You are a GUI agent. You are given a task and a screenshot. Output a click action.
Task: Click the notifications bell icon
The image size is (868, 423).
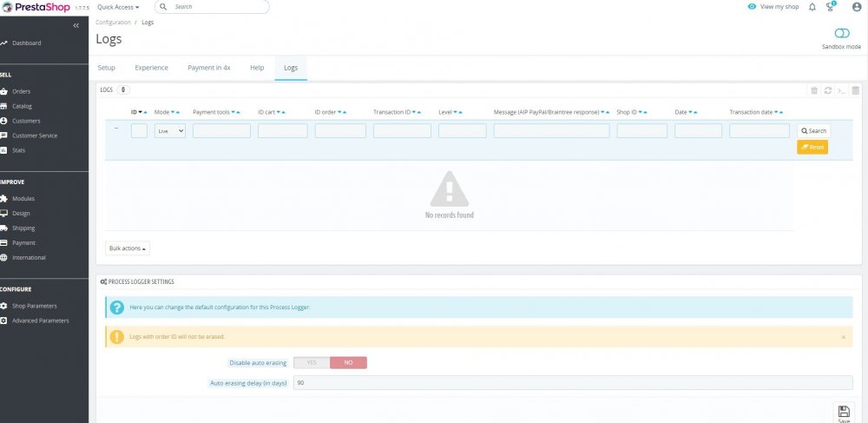[x=812, y=7]
